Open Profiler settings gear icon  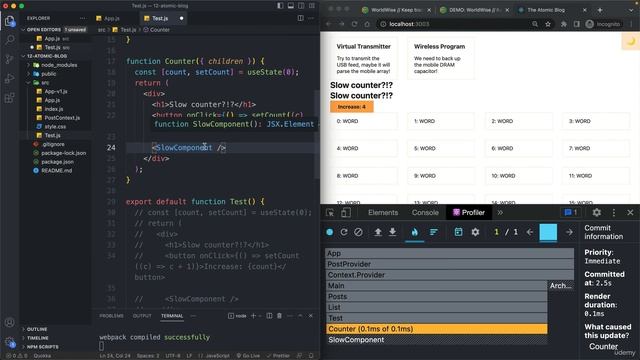click(475, 232)
